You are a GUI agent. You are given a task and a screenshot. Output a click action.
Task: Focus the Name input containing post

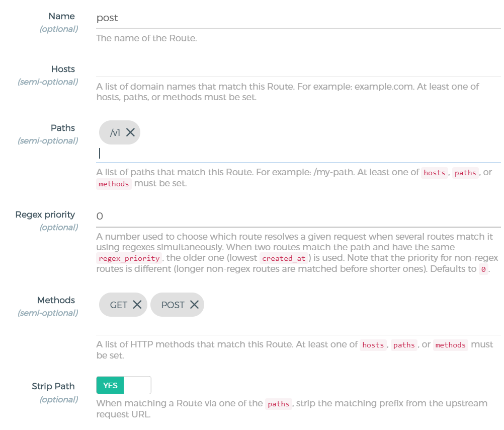point(298,18)
